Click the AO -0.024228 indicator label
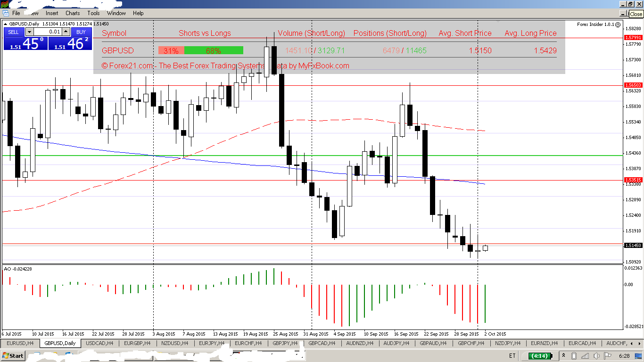Screen dimensions: 644x362 (x=18, y=269)
